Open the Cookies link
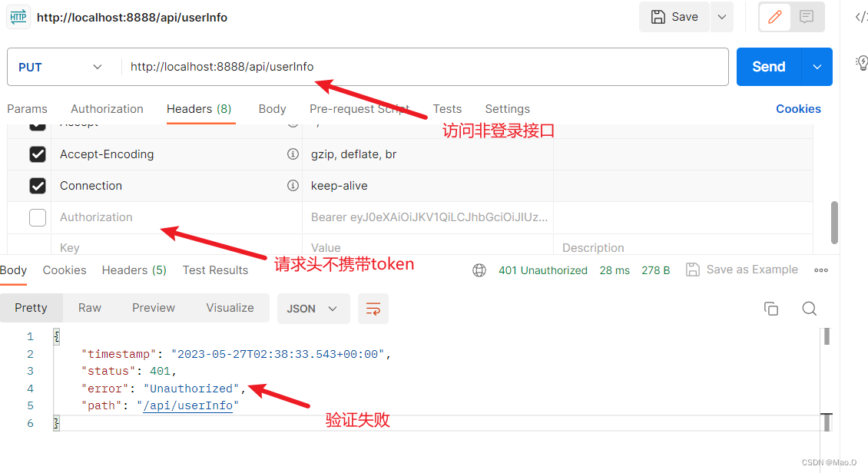This screenshot has width=868, height=473. pos(798,109)
